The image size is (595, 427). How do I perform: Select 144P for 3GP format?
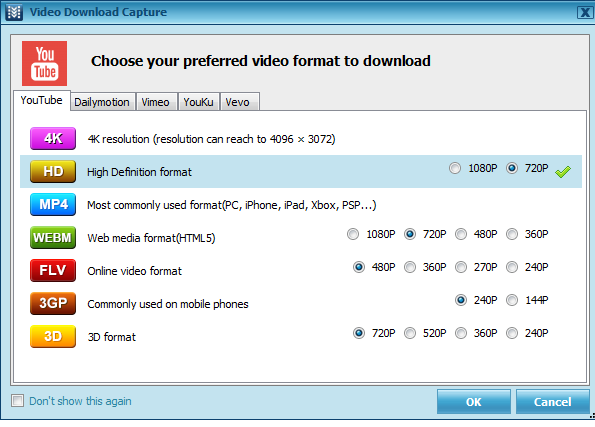512,300
